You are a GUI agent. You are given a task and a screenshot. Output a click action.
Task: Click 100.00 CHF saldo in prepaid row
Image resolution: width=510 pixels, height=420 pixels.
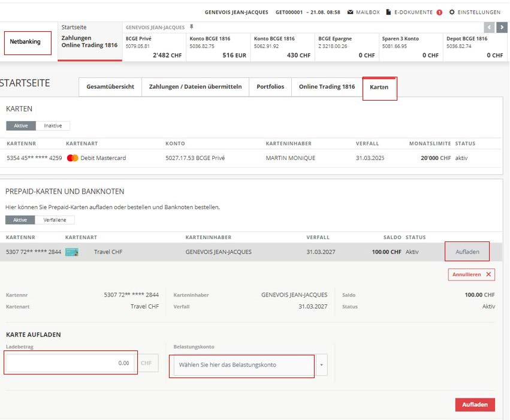(x=387, y=252)
